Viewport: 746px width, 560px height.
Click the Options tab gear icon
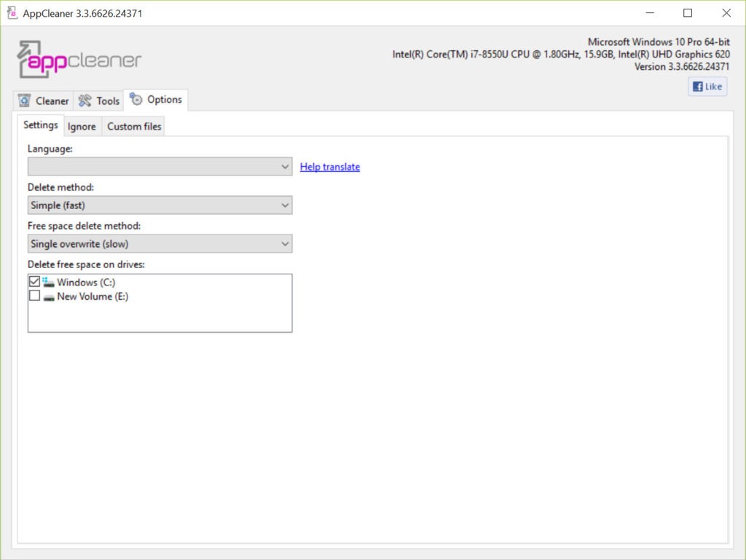coord(136,100)
